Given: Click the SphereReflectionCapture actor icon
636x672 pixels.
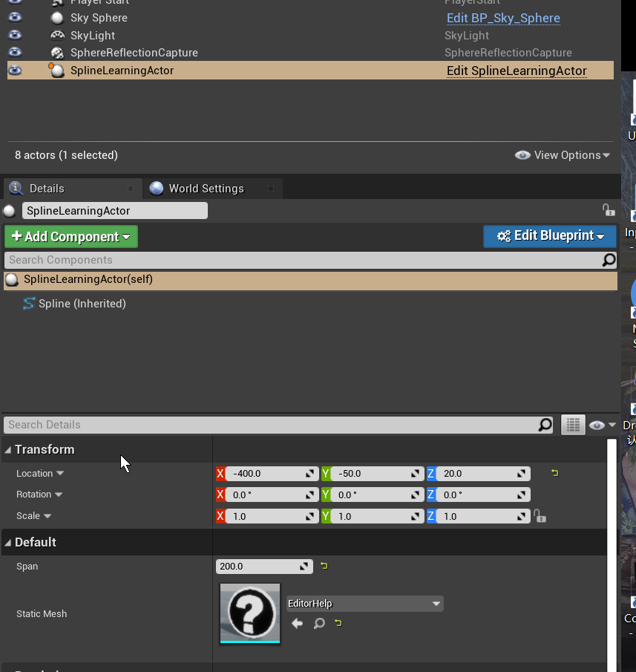Looking at the screenshot, I should 57,53.
